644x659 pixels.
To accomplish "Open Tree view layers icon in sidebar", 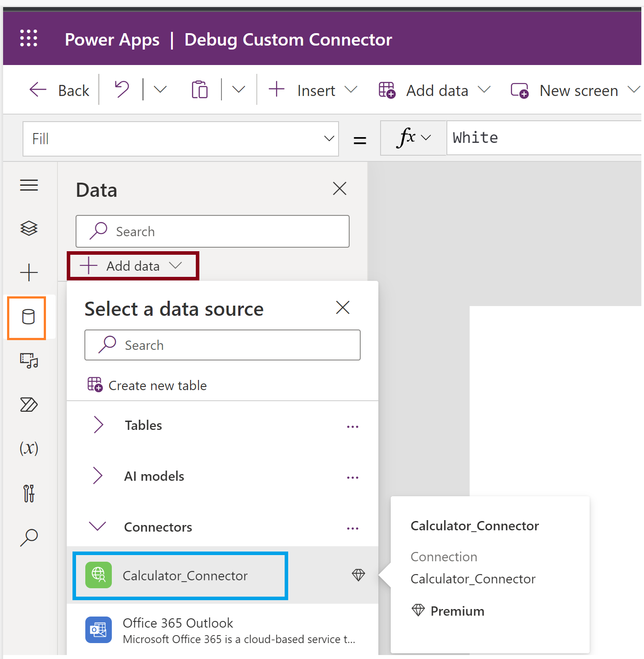I will (x=29, y=228).
